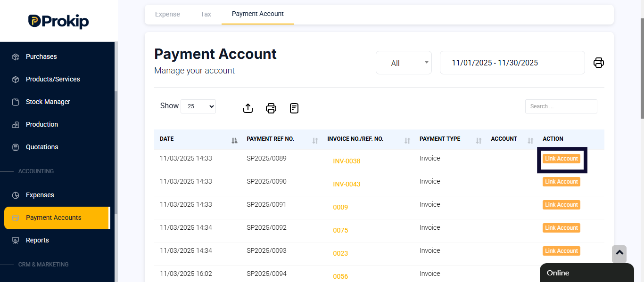The width and height of the screenshot is (644, 282).
Task: Click the export upload icon in table toolbar
Action: pyautogui.click(x=248, y=108)
